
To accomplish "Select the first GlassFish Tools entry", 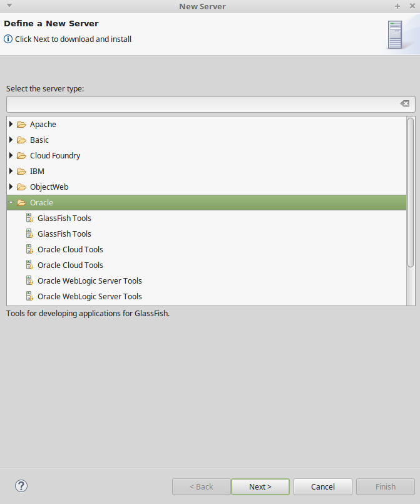I will (x=64, y=219).
